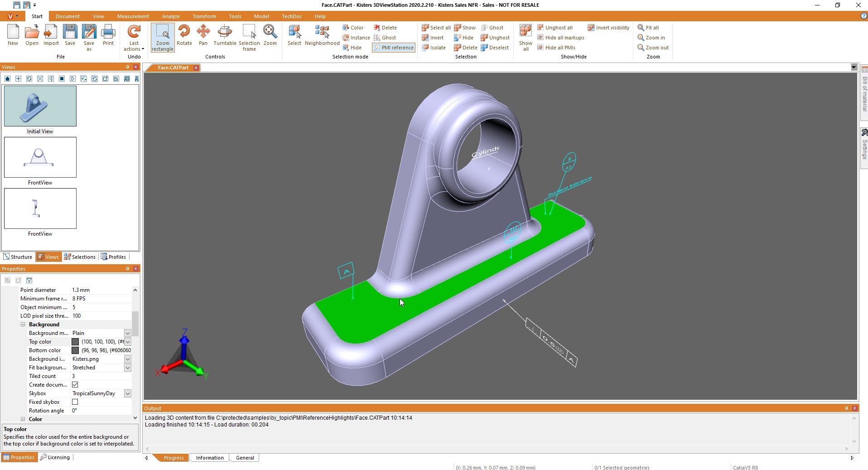The image size is (868, 470).
Task: Click the Zoom out icon
Action: tap(653, 48)
